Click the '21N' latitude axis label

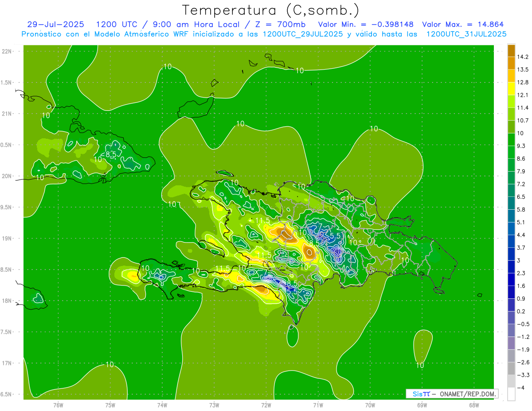pyautogui.click(x=7, y=114)
